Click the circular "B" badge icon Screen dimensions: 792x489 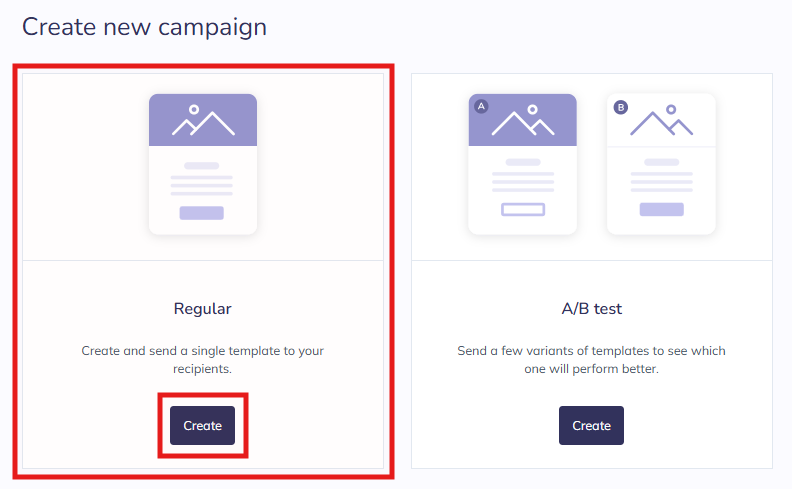pyautogui.click(x=620, y=106)
